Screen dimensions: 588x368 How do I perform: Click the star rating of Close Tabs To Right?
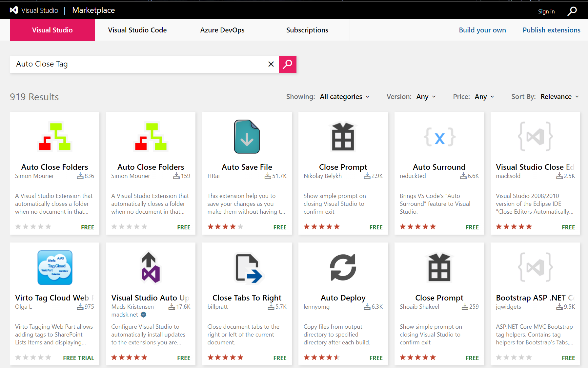pos(225,358)
